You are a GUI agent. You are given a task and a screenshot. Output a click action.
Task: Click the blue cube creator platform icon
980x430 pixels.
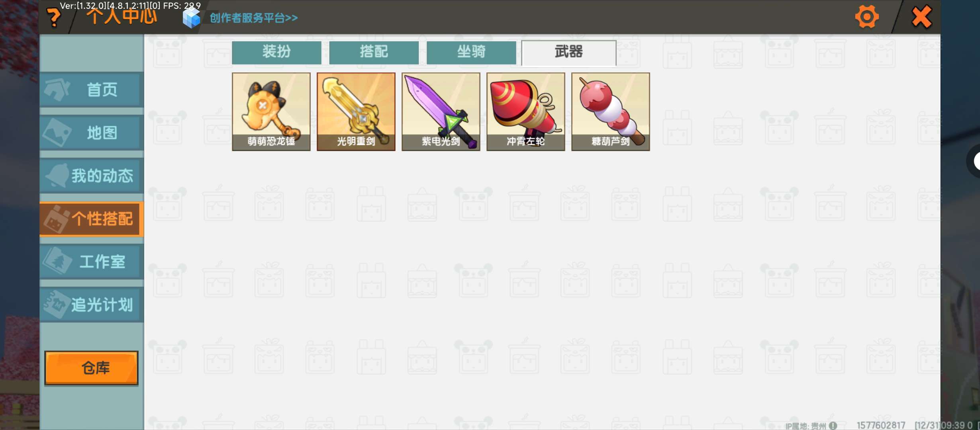click(x=191, y=18)
